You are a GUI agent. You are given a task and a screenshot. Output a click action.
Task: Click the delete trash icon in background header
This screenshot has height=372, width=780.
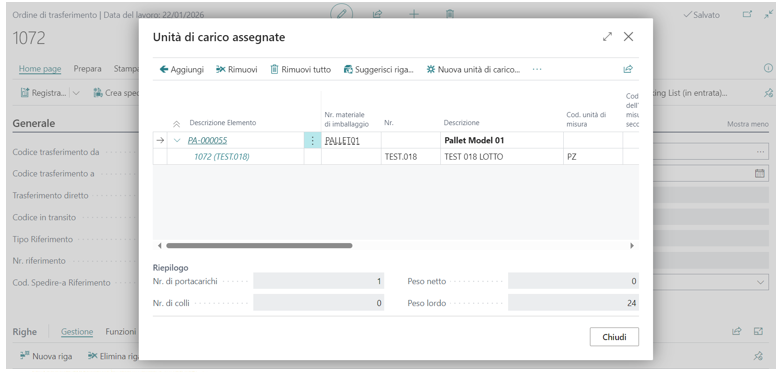(450, 14)
